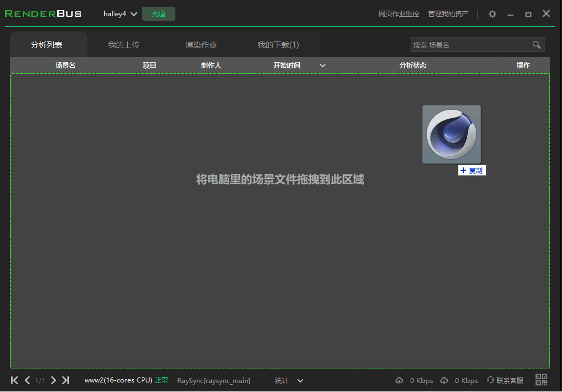Click the upload speed cloud icon
The width and height of the screenshot is (562, 392).
(399, 381)
